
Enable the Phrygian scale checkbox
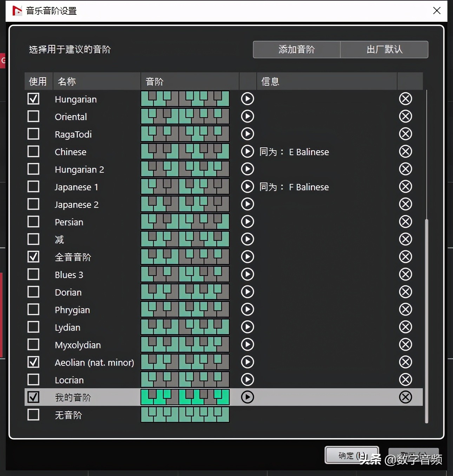[33, 309]
